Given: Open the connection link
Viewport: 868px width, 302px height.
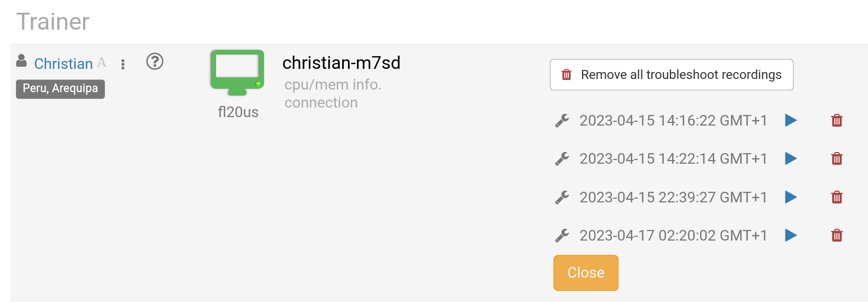Looking at the screenshot, I should click(x=321, y=103).
